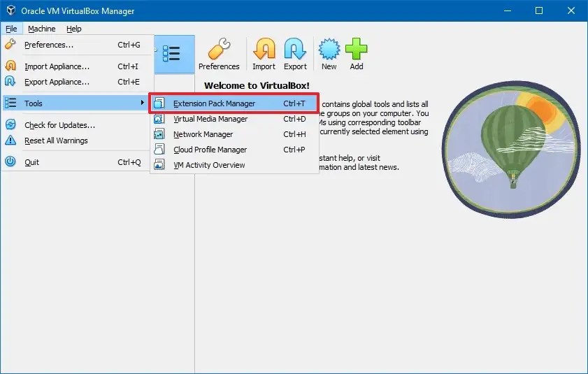
Task: Choose Preferences... from the File menu
Action: tap(77, 45)
